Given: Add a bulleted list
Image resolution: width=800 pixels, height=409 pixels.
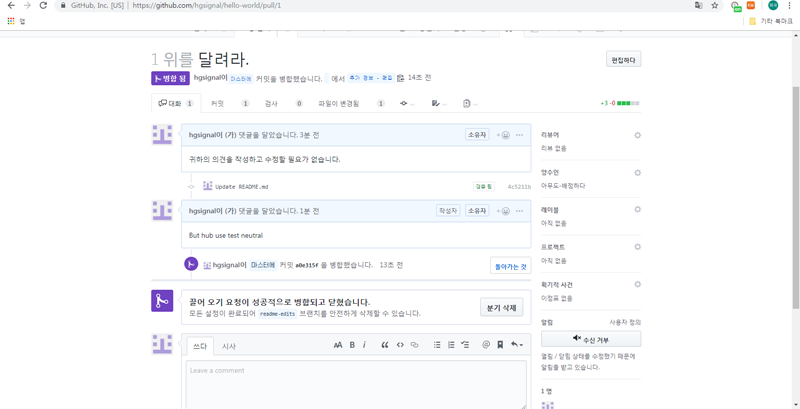Looking at the screenshot, I should point(437,345).
